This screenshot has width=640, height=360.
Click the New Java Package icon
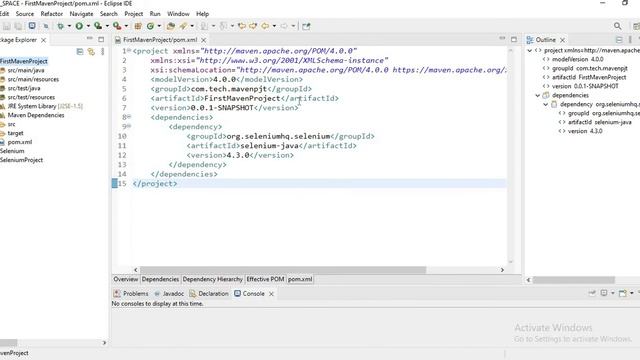pyautogui.click(x=138, y=26)
